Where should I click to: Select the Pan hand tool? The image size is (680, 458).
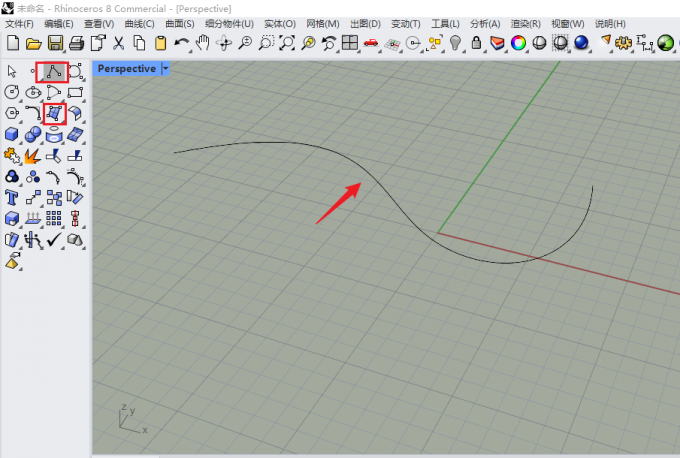(203, 43)
